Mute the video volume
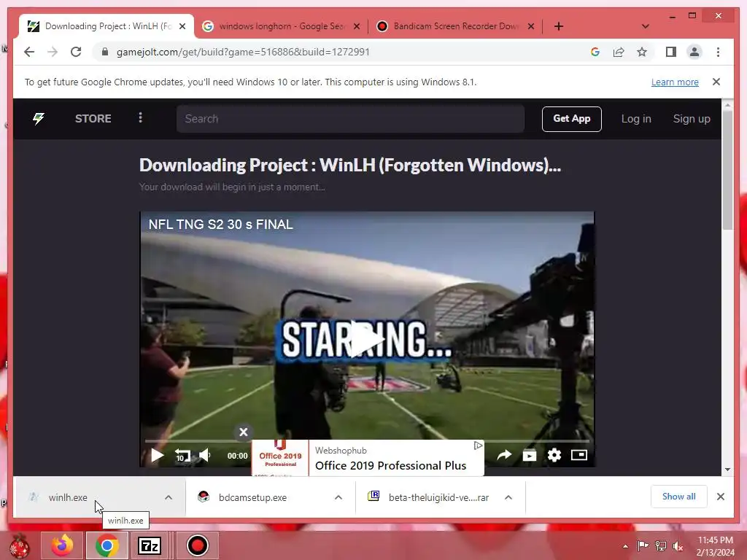 [x=205, y=455]
